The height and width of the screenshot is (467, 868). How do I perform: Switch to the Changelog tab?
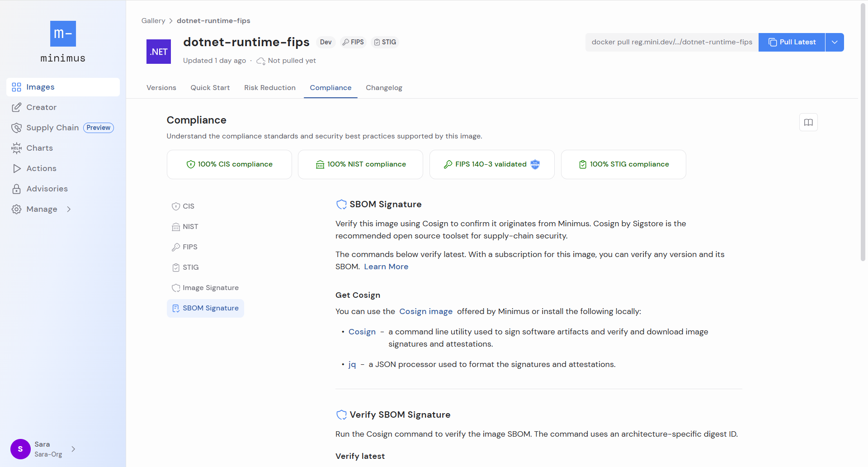coord(384,88)
